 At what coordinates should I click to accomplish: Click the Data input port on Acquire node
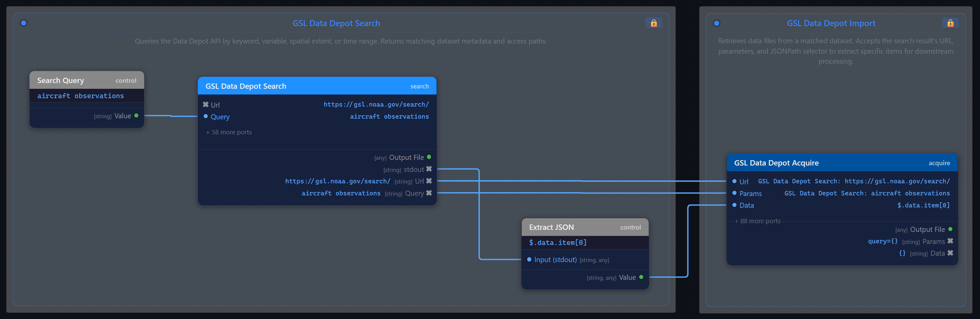(x=734, y=205)
